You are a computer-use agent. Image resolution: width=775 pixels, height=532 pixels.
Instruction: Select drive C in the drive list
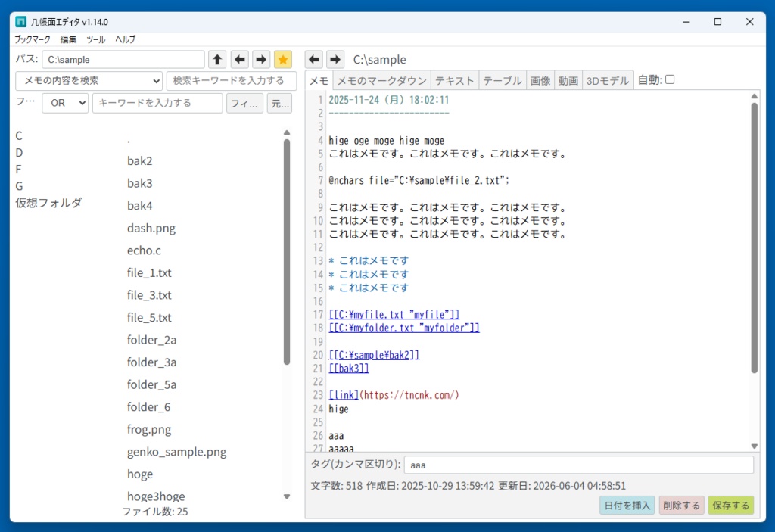[x=19, y=136]
